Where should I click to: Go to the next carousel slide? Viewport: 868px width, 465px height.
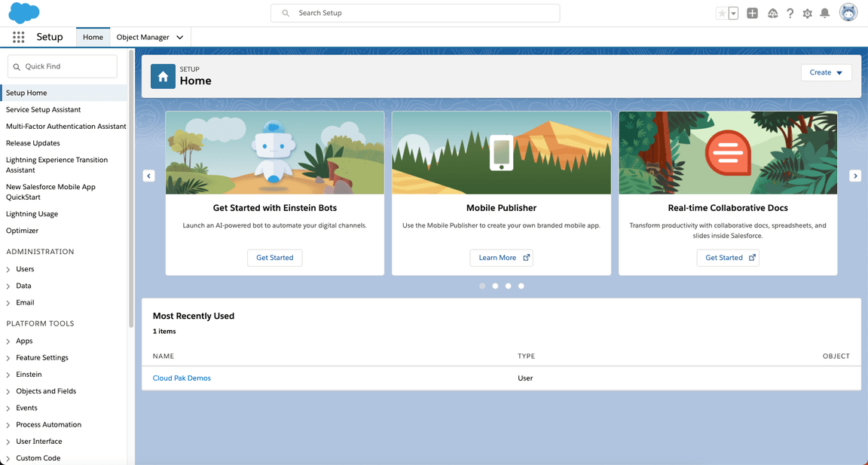pos(855,176)
